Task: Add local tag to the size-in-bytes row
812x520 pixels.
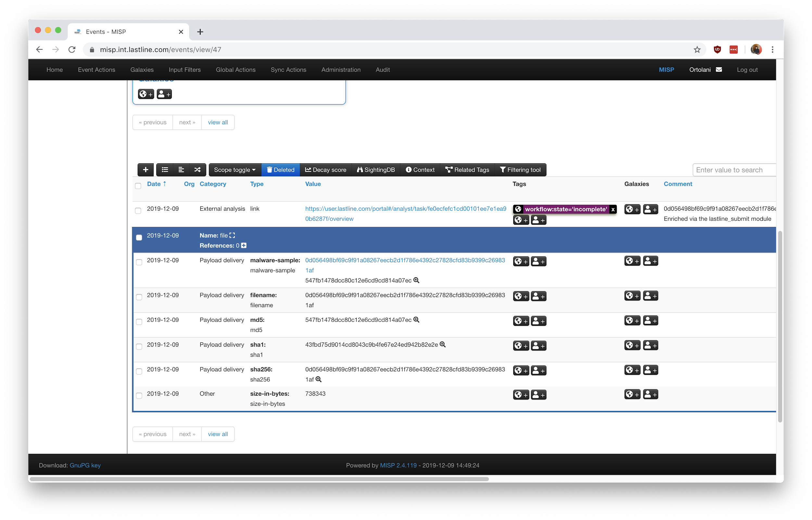Action: pos(539,395)
